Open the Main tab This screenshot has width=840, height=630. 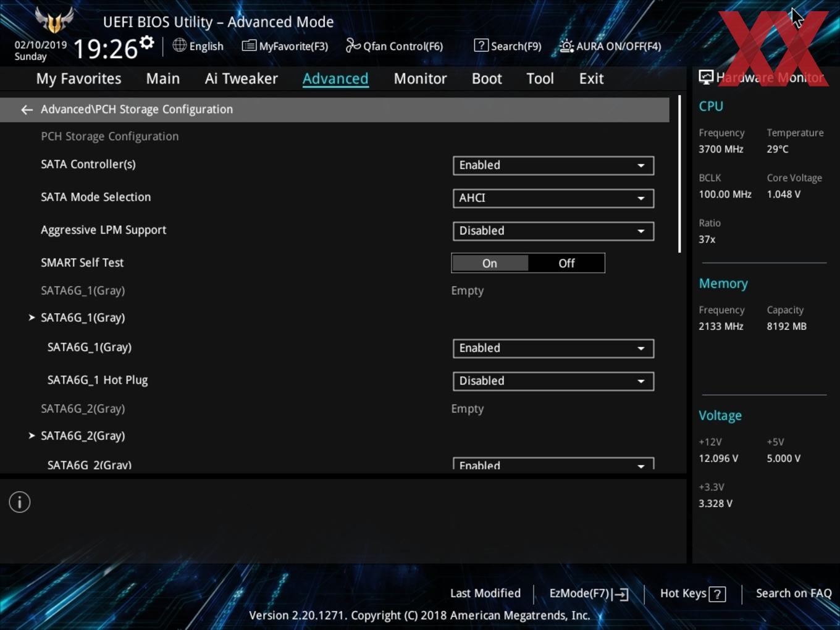[x=163, y=78]
